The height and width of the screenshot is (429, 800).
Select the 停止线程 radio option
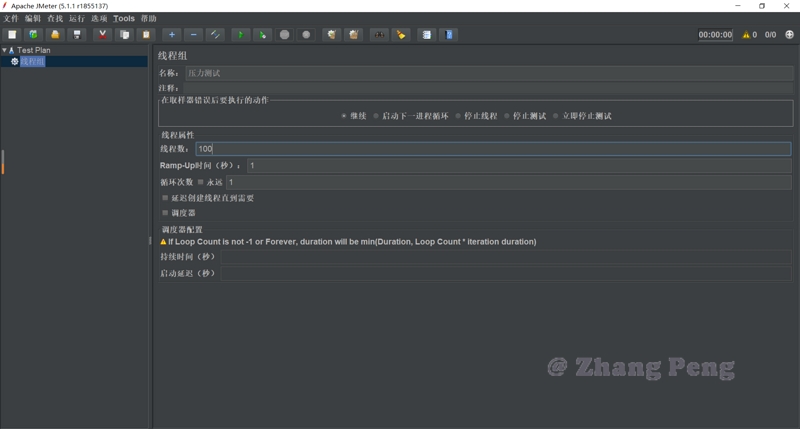click(458, 116)
